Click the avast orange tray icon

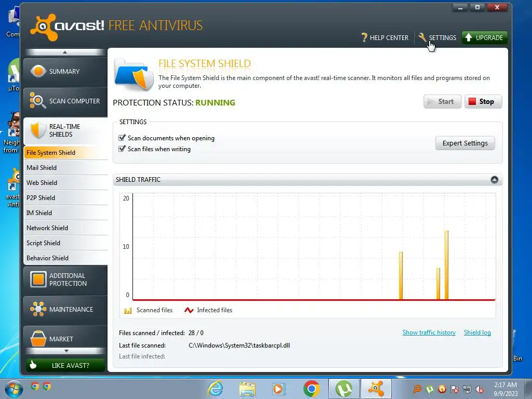pos(442,389)
